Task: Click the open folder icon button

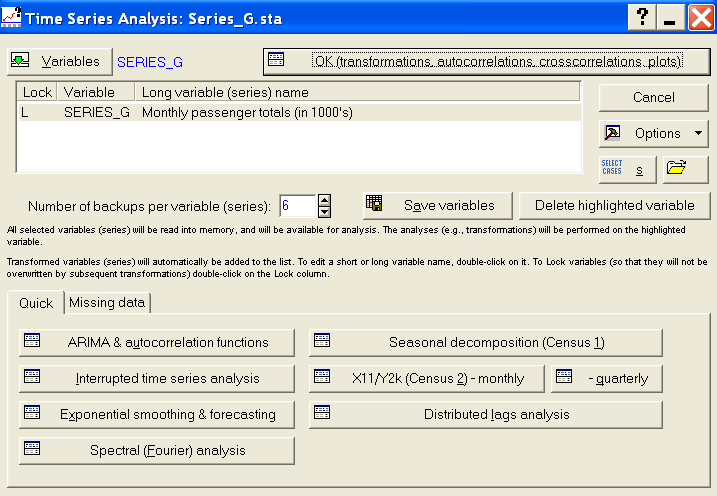Action: click(685, 170)
